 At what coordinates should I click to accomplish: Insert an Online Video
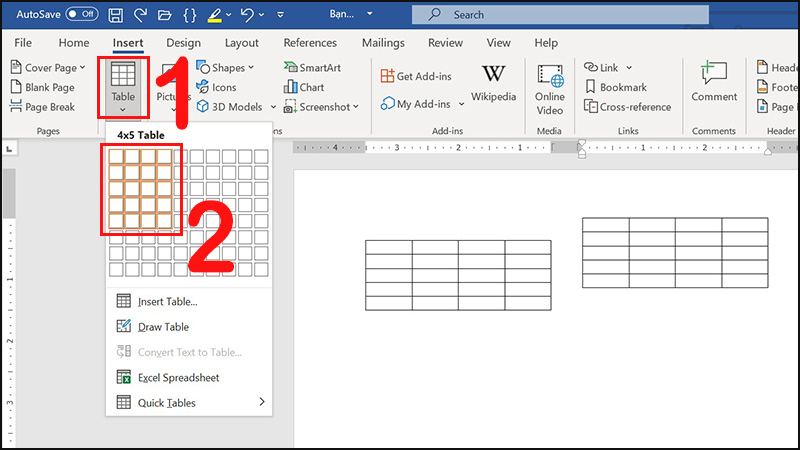(550, 86)
